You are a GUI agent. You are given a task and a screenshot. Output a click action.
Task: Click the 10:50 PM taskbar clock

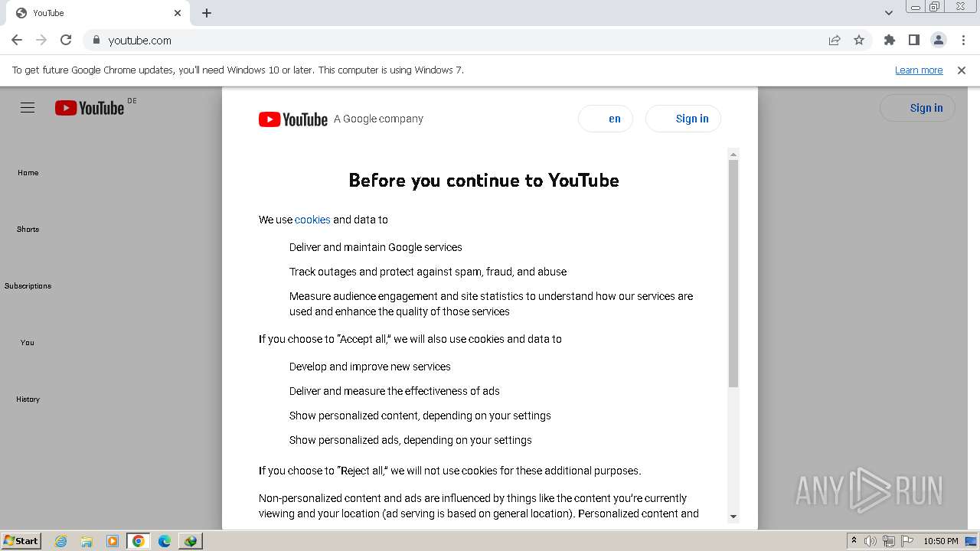click(941, 541)
